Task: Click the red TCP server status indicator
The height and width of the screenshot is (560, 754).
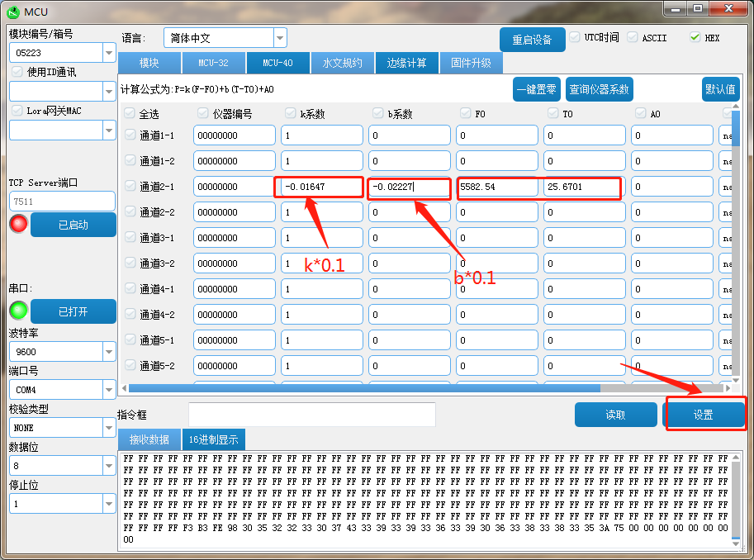Action: [18, 224]
